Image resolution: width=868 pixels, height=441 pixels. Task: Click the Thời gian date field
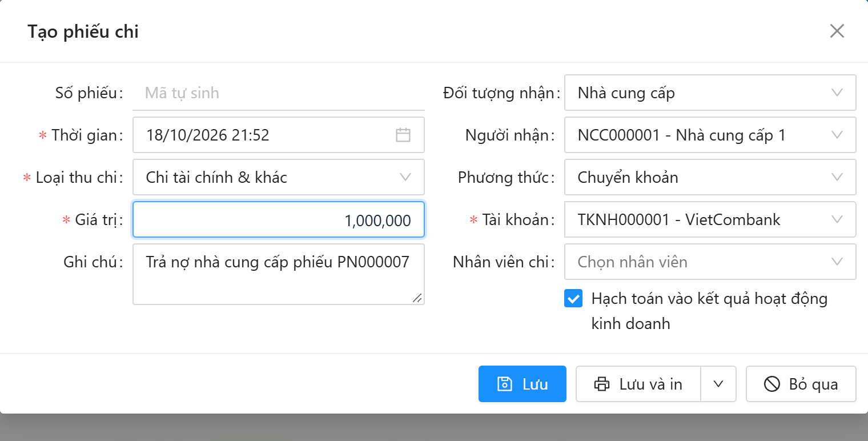[x=279, y=135]
